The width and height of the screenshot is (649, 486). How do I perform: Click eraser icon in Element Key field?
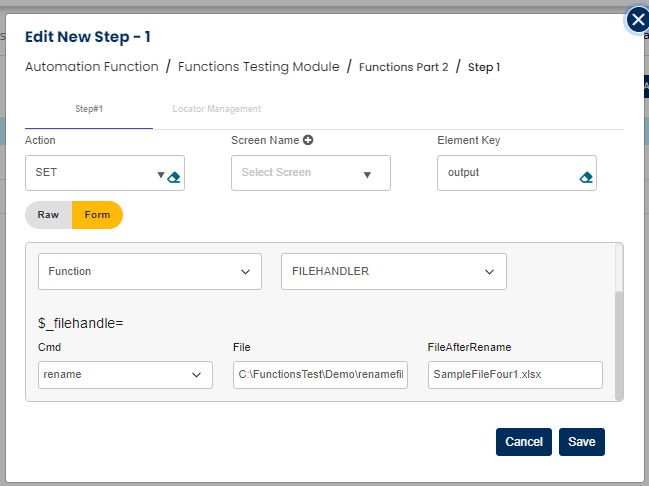pyautogui.click(x=586, y=177)
